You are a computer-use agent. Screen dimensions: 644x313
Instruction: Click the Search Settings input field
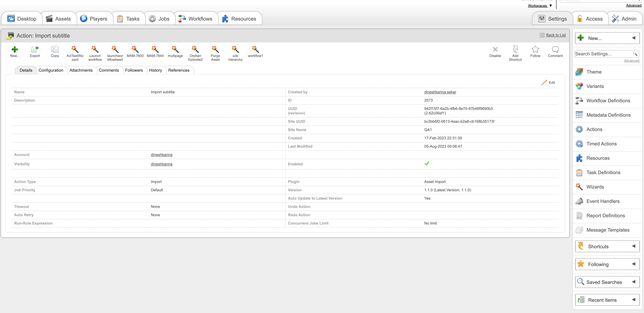coord(604,54)
